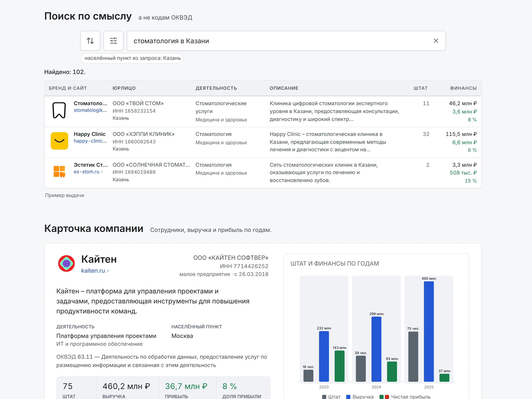Click the 2024 gray staff bar

tap(361, 369)
